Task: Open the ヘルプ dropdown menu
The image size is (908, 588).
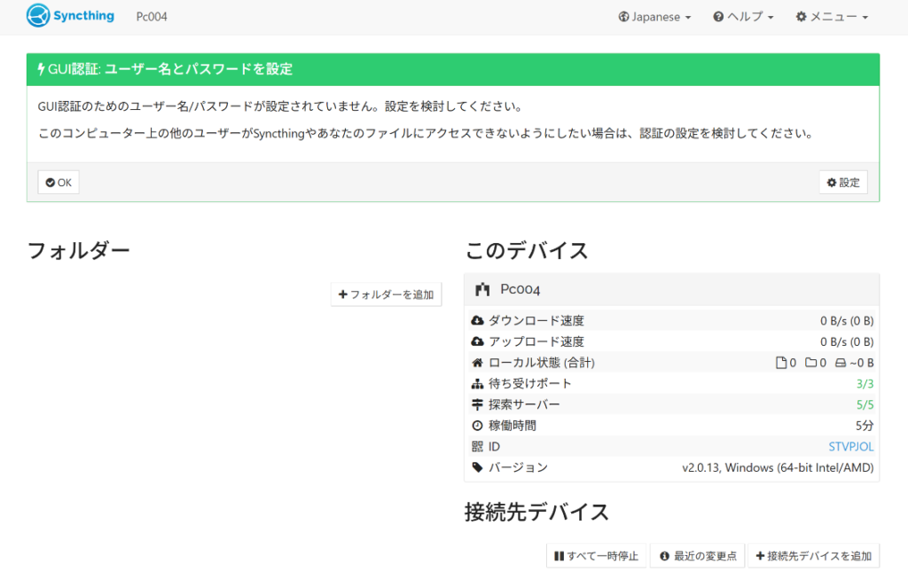Action: point(743,17)
